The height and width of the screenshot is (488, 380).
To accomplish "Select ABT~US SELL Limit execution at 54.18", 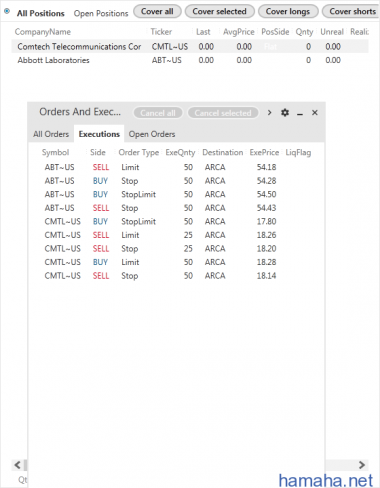I will point(176,167).
